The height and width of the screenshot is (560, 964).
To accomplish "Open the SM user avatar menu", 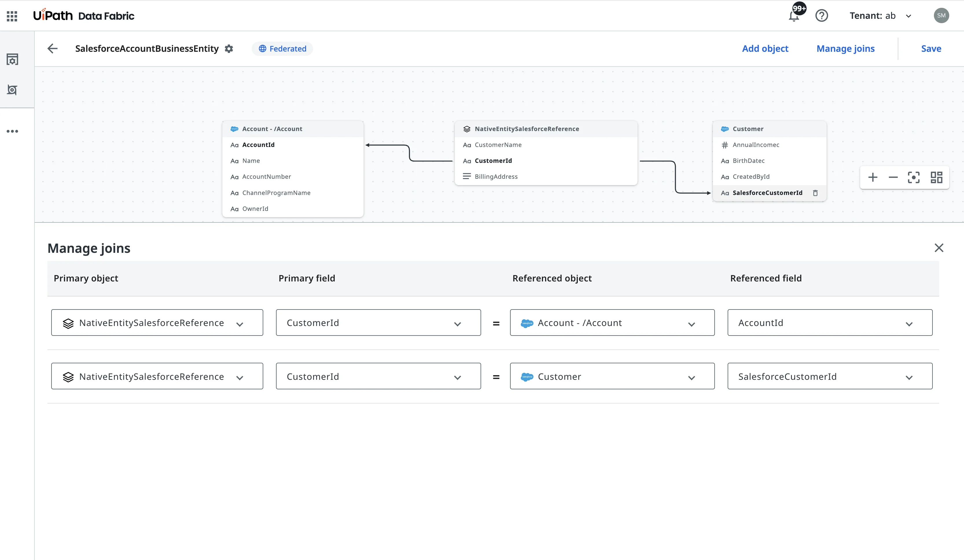I will (941, 16).
